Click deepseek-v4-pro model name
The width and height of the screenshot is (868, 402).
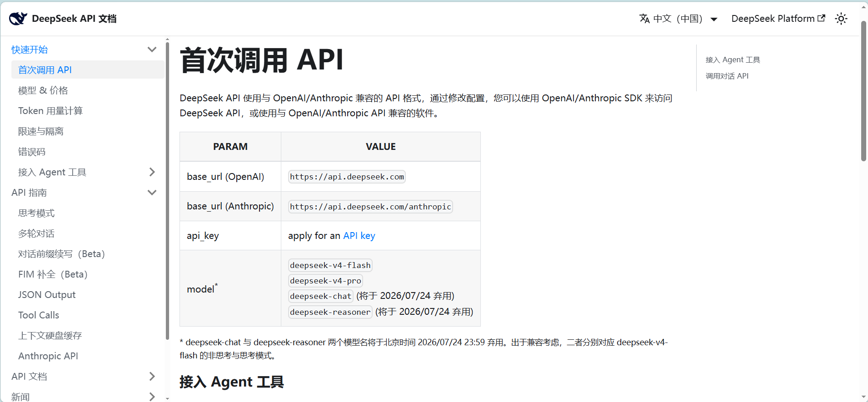(325, 281)
